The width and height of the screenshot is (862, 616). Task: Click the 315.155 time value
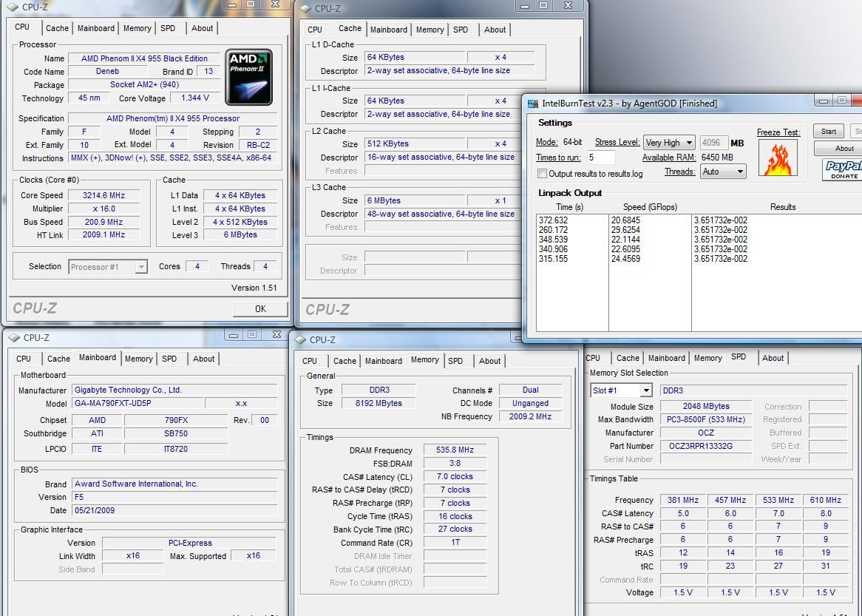pyautogui.click(x=553, y=259)
